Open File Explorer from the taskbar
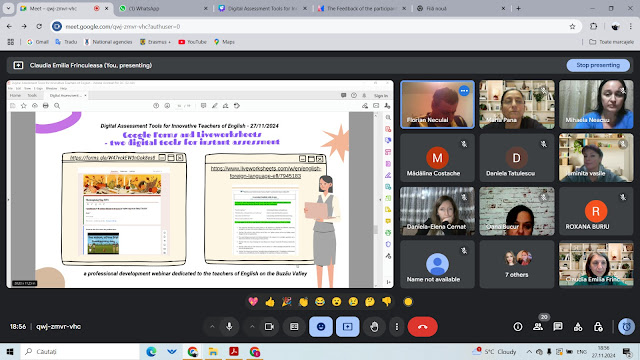Image resolution: width=640 pixels, height=360 pixels. click(x=213, y=351)
